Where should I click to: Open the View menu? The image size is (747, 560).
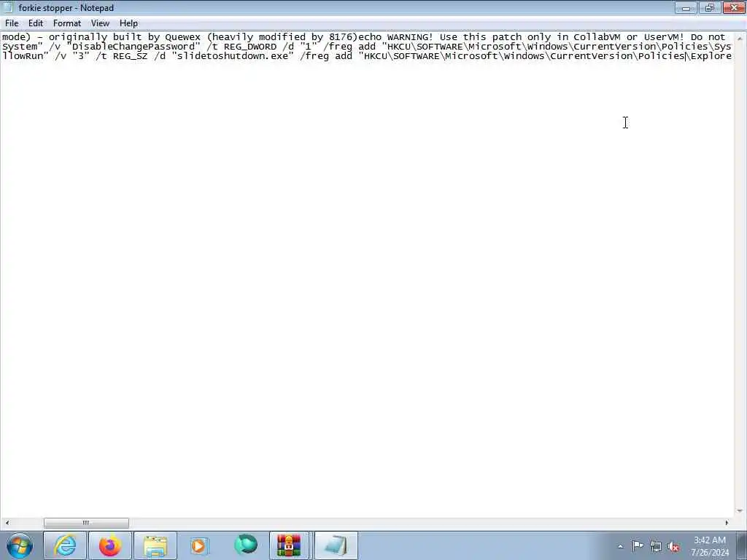point(100,23)
